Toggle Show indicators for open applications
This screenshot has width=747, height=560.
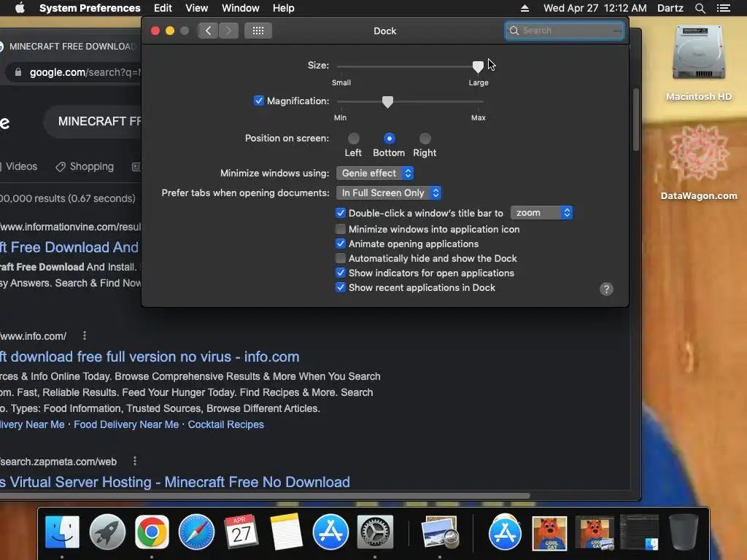tap(340, 273)
